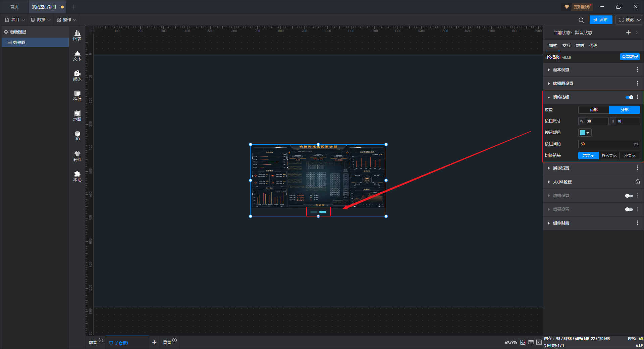Select the 前景 foreground tab button

tap(93, 343)
